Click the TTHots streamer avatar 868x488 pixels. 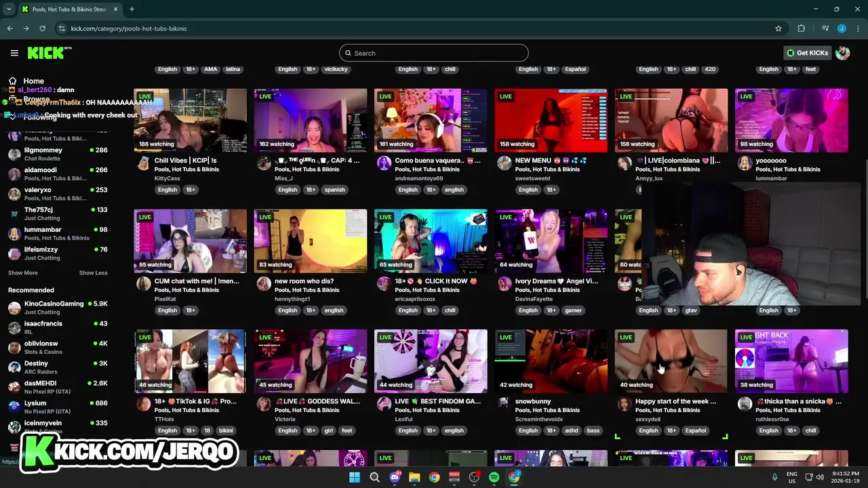coord(144,404)
